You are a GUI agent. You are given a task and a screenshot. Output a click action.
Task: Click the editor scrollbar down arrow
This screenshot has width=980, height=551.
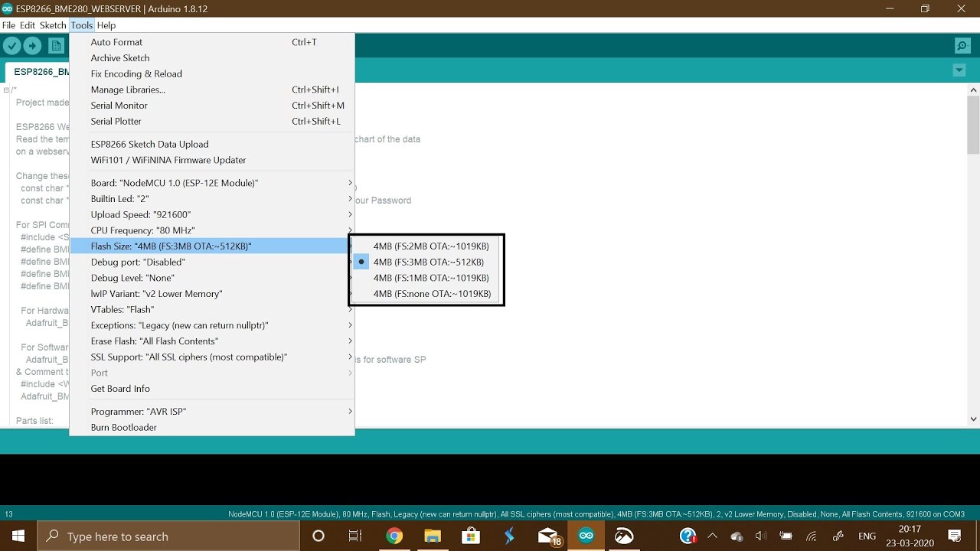point(973,419)
